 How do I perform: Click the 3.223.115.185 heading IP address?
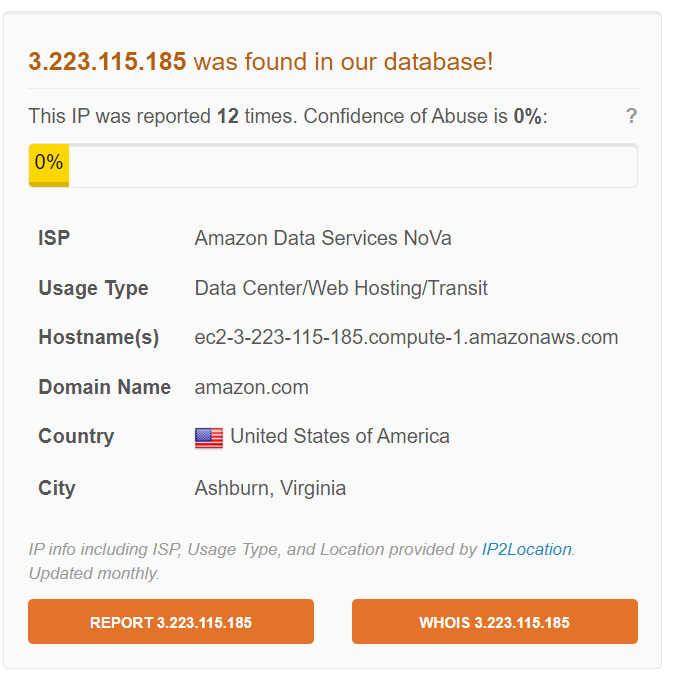pos(107,61)
